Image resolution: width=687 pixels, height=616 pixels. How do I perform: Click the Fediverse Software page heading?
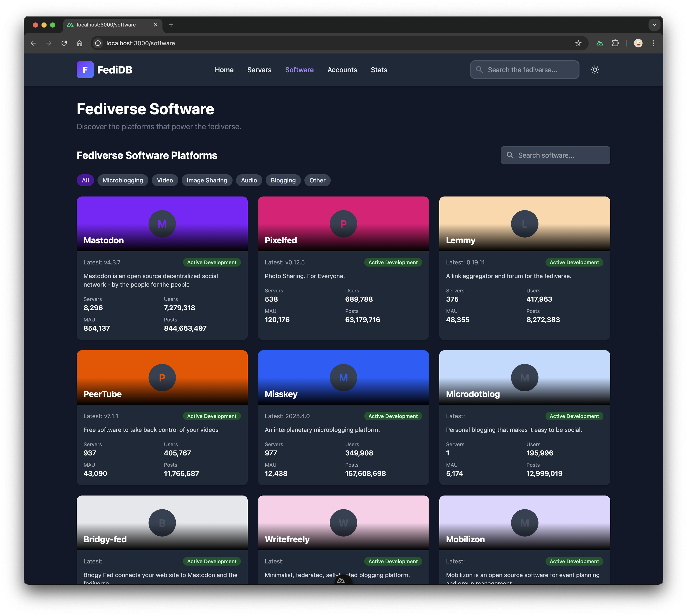click(145, 109)
